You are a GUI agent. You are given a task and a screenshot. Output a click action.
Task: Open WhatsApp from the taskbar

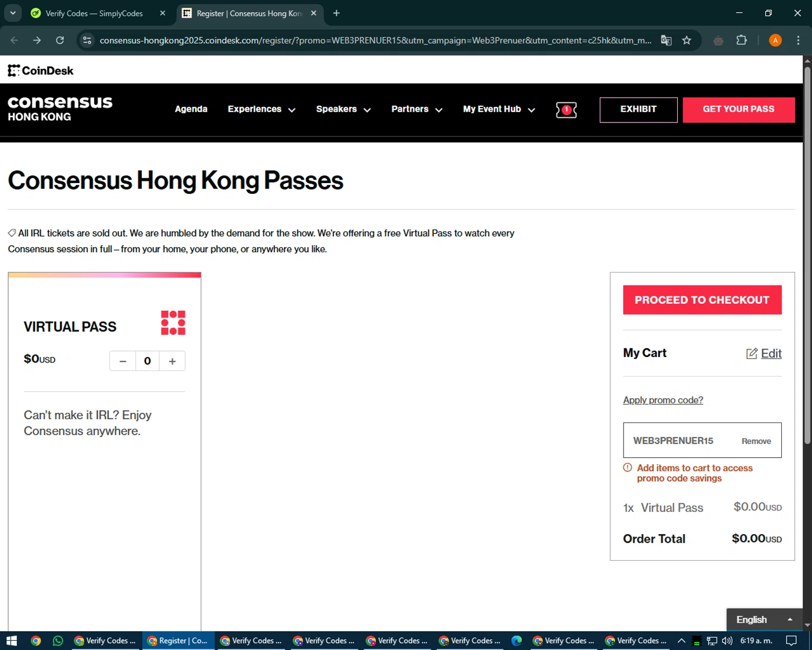[58, 641]
